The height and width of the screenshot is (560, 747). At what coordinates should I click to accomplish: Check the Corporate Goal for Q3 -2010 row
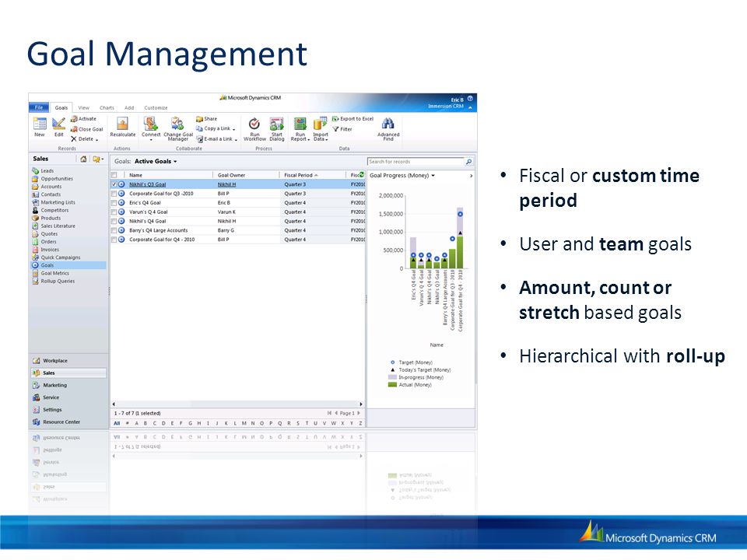click(114, 194)
